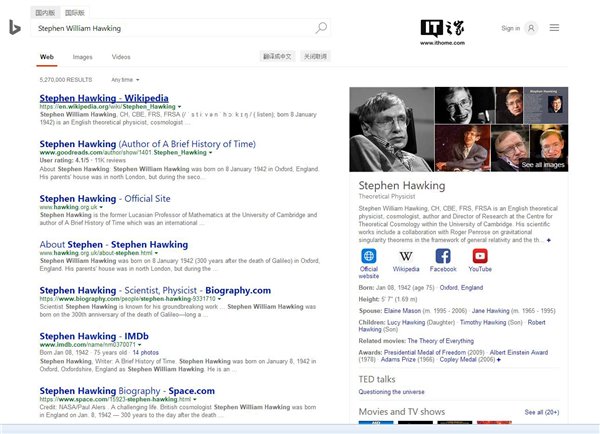
Task: Open the user account avatar icon
Action: (531, 28)
